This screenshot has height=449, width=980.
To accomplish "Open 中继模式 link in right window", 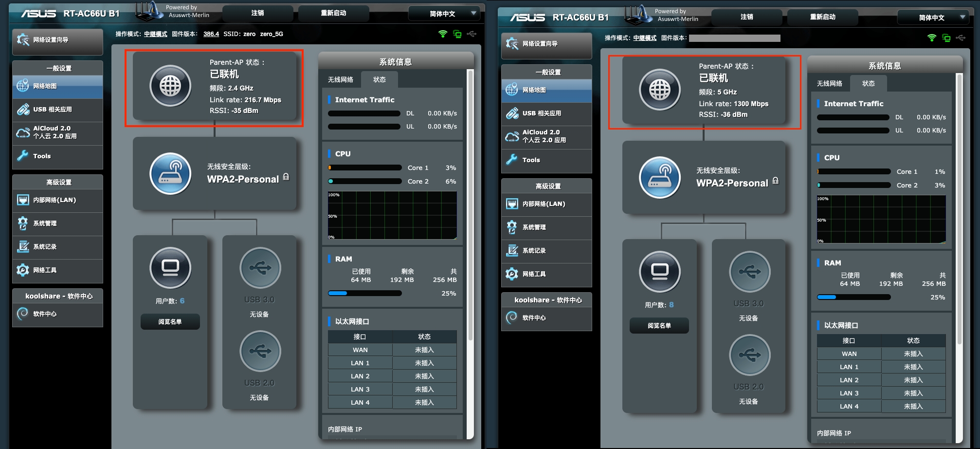I will point(644,38).
